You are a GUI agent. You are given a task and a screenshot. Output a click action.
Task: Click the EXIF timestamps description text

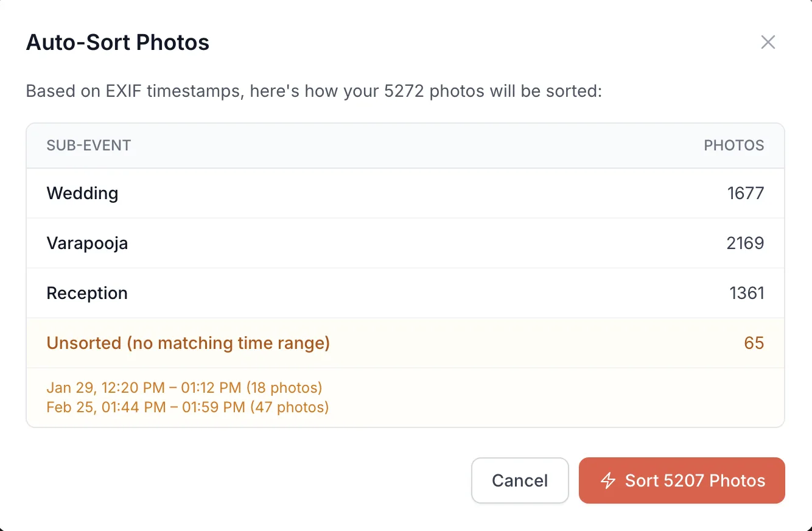coord(313,91)
